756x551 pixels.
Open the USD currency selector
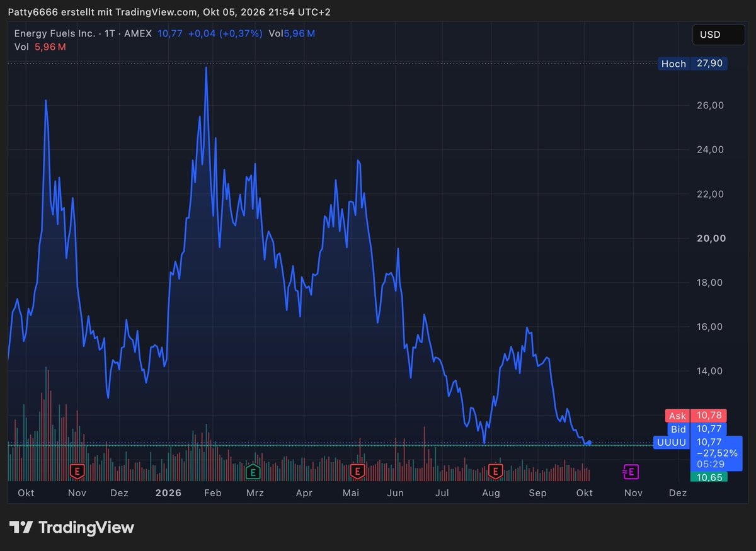pyautogui.click(x=718, y=35)
